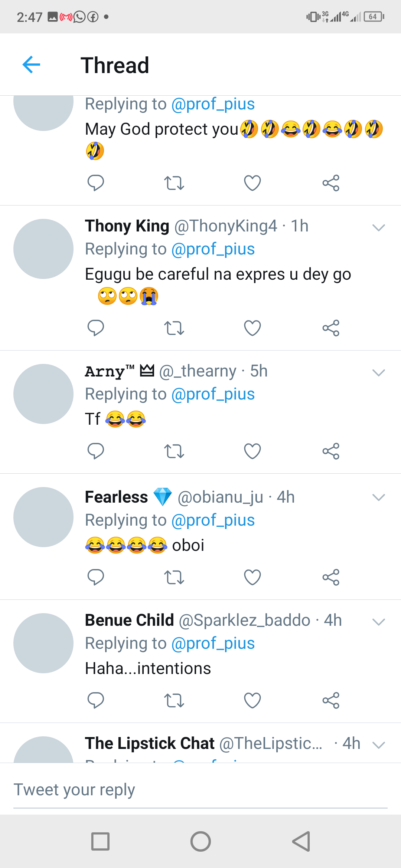401x868 pixels.
Task: Retweet the Fearless "oboi" tweet
Action: click(174, 578)
